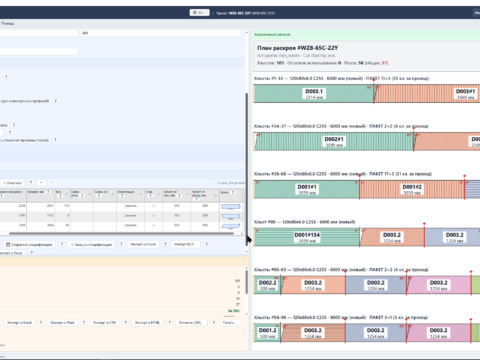The image size is (480, 360).
Task: Click the specification table horizontal scrollbar
Action: click(122, 233)
